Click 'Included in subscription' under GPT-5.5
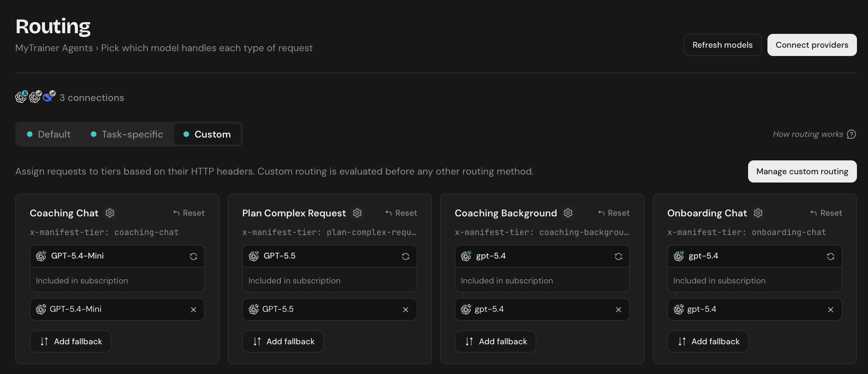868x374 pixels. [x=294, y=281]
